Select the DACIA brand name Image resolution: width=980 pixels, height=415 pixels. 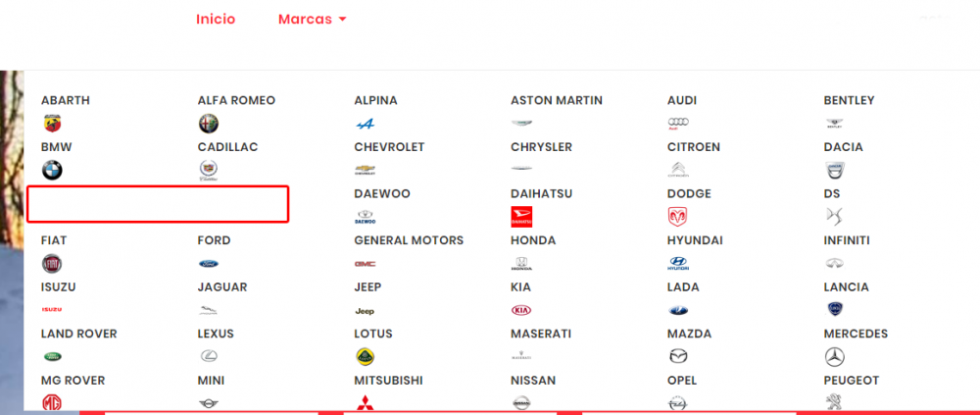click(x=843, y=147)
